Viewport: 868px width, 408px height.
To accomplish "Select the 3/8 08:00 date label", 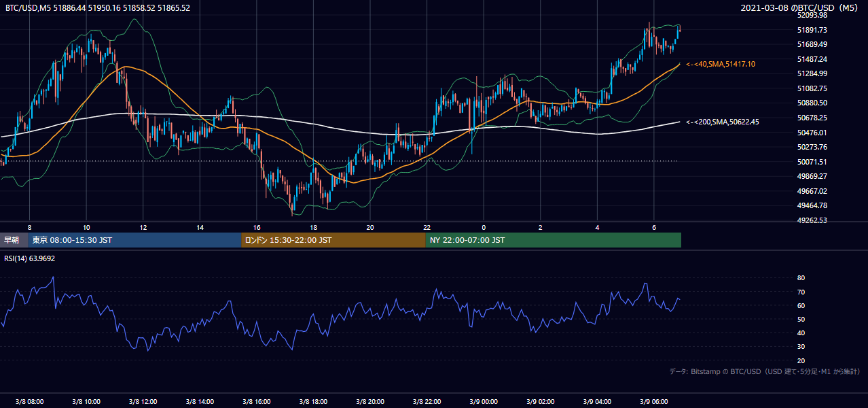I will point(29,402).
